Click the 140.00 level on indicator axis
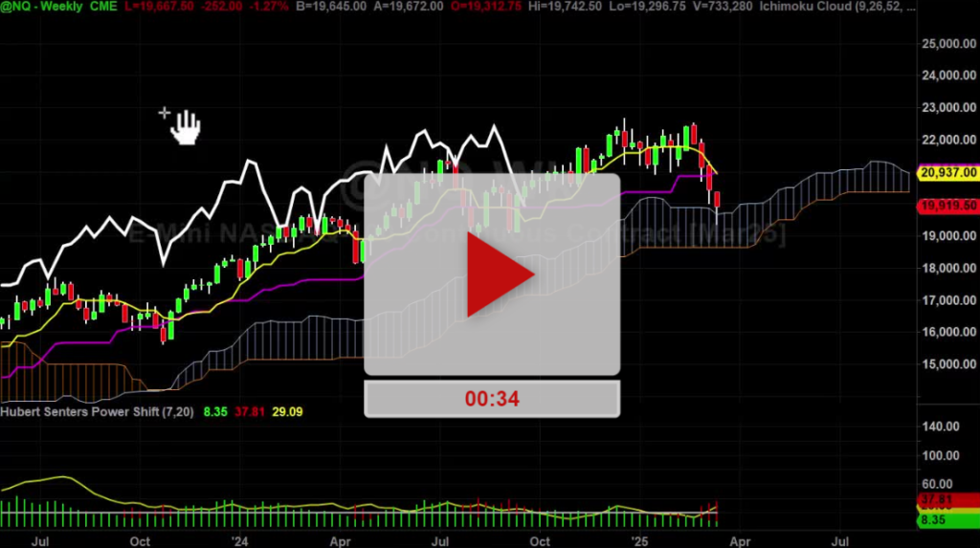The width and height of the screenshot is (980, 548). (x=939, y=427)
